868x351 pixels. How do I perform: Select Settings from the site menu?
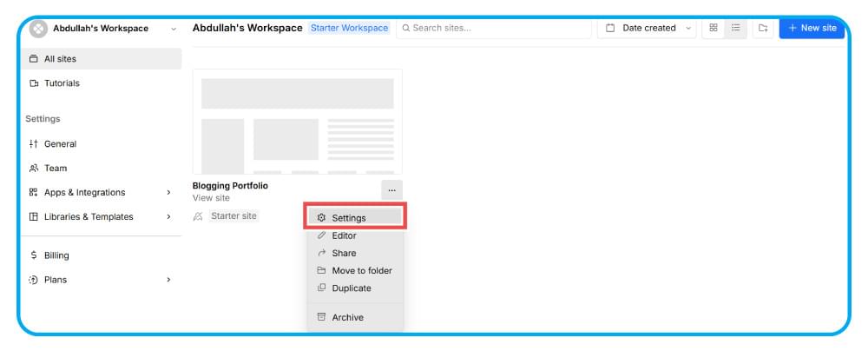coord(355,218)
